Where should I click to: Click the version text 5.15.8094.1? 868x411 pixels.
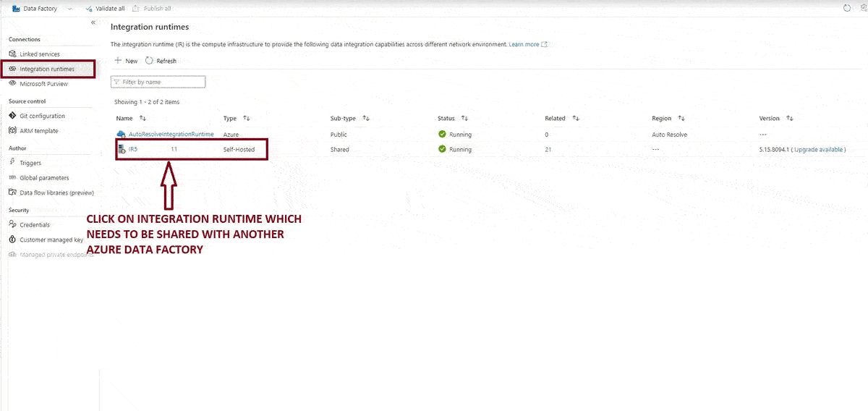pos(773,150)
